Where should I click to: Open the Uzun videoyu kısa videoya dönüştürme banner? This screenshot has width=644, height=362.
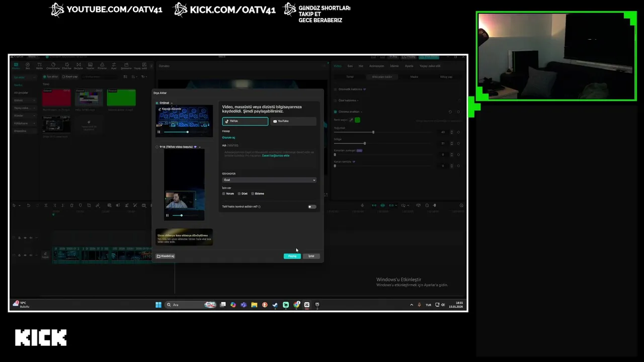point(184,238)
